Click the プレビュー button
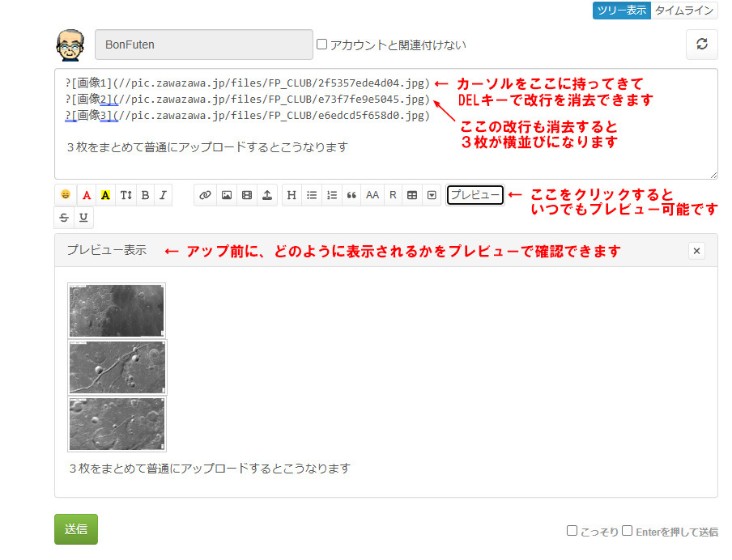 click(x=475, y=195)
